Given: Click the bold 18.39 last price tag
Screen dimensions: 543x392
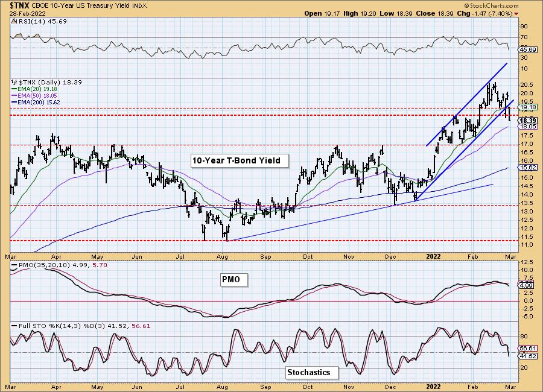Looking at the screenshot, I should click(528, 121).
